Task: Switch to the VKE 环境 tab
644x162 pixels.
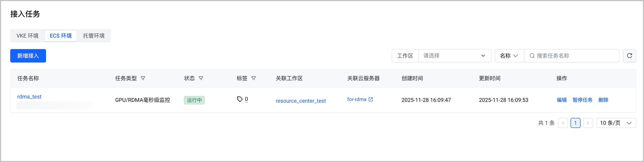Action: (28, 36)
